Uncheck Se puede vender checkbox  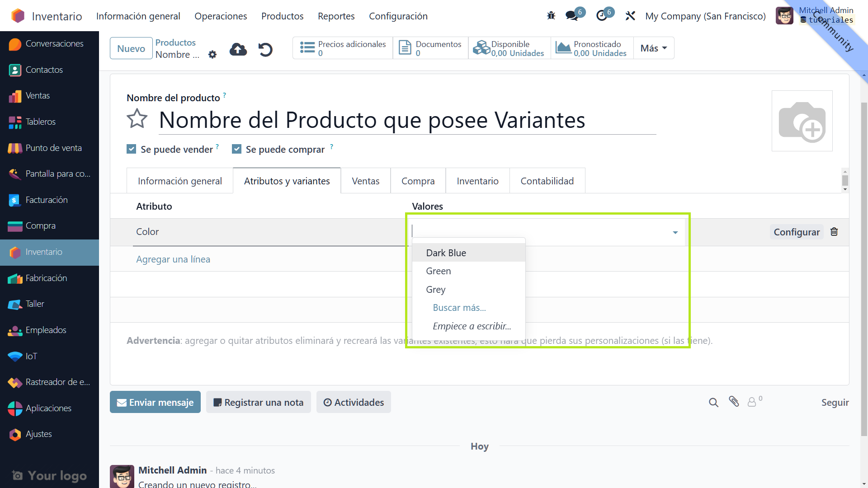click(131, 149)
